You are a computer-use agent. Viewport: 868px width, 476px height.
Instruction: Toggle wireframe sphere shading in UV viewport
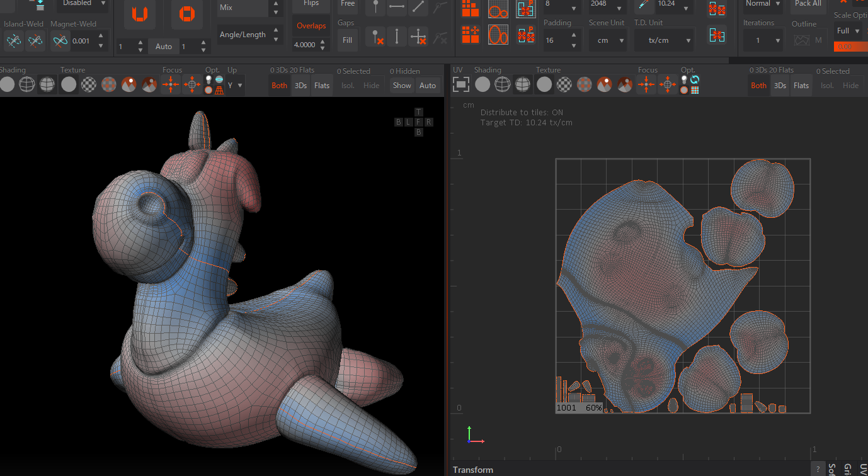503,84
